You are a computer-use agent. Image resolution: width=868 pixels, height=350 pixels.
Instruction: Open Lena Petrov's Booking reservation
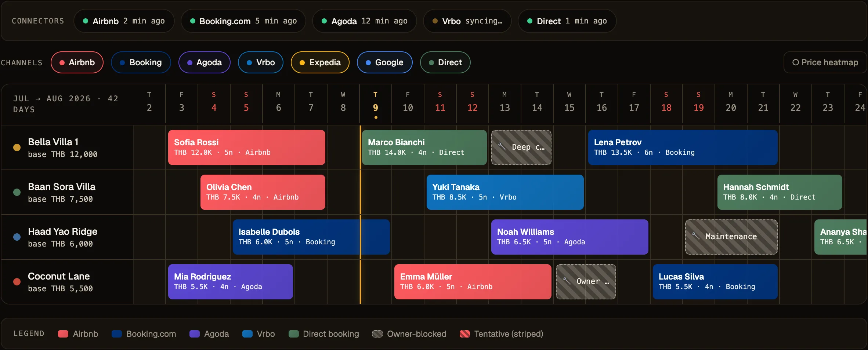(x=683, y=147)
